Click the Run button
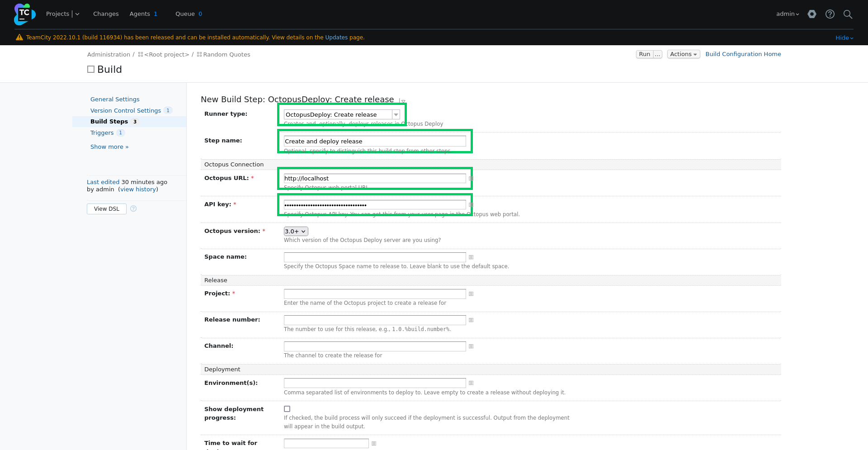Viewport: 868px width, 450px height. (645, 54)
